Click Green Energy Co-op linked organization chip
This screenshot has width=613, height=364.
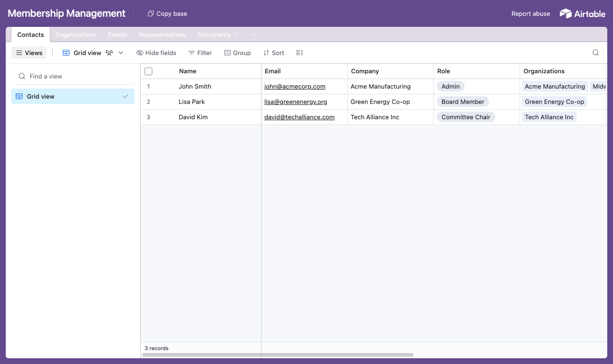click(555, 102)
